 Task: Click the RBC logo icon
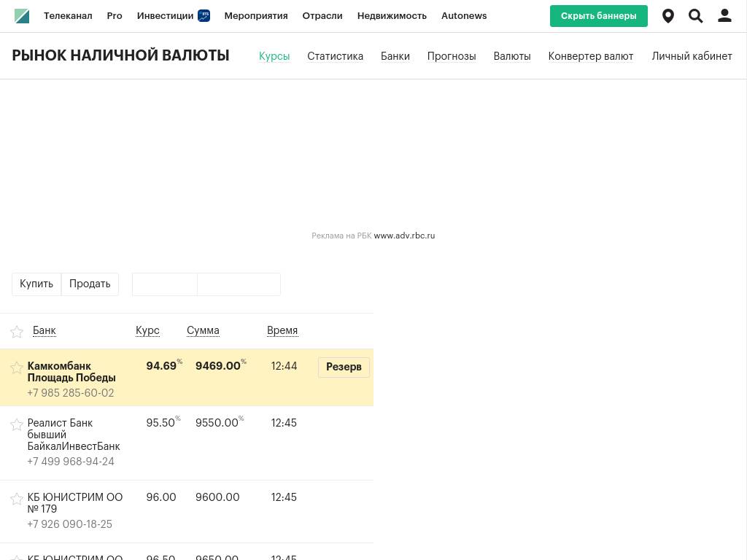pos(22,16)
